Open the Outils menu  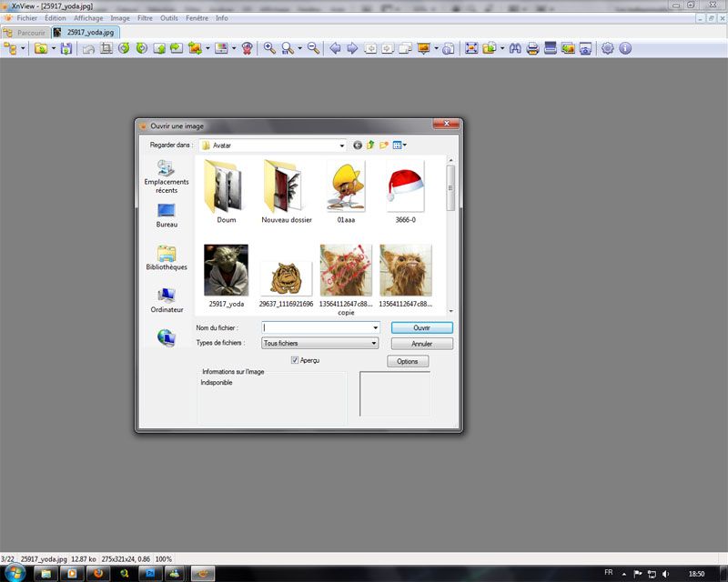pos(169,18)
